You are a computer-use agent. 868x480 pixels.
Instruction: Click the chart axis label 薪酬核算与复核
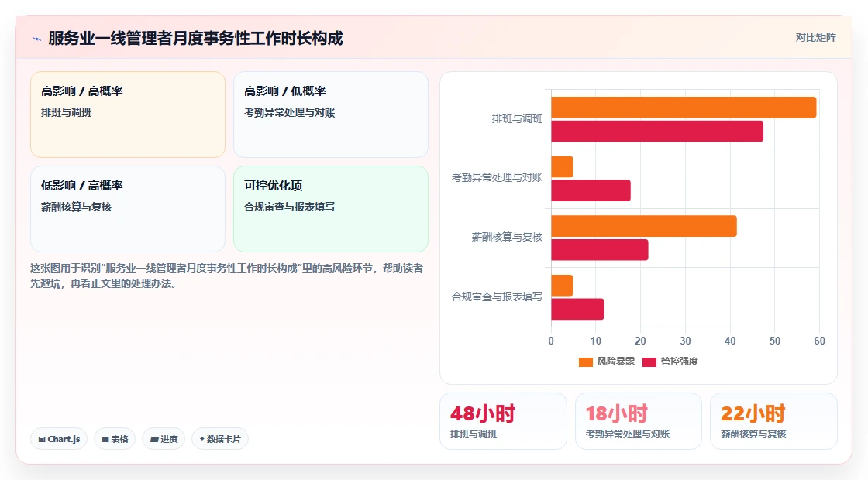click(x=507, y=238)
